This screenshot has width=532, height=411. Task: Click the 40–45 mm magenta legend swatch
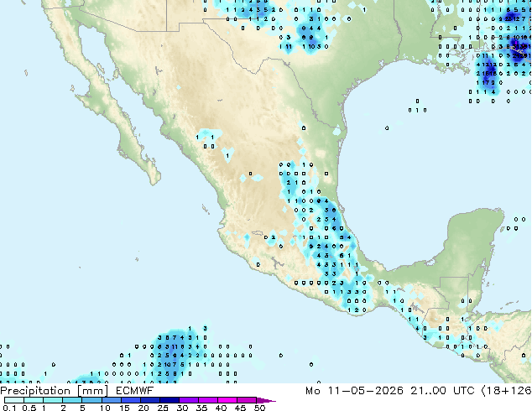click(227, 400)
